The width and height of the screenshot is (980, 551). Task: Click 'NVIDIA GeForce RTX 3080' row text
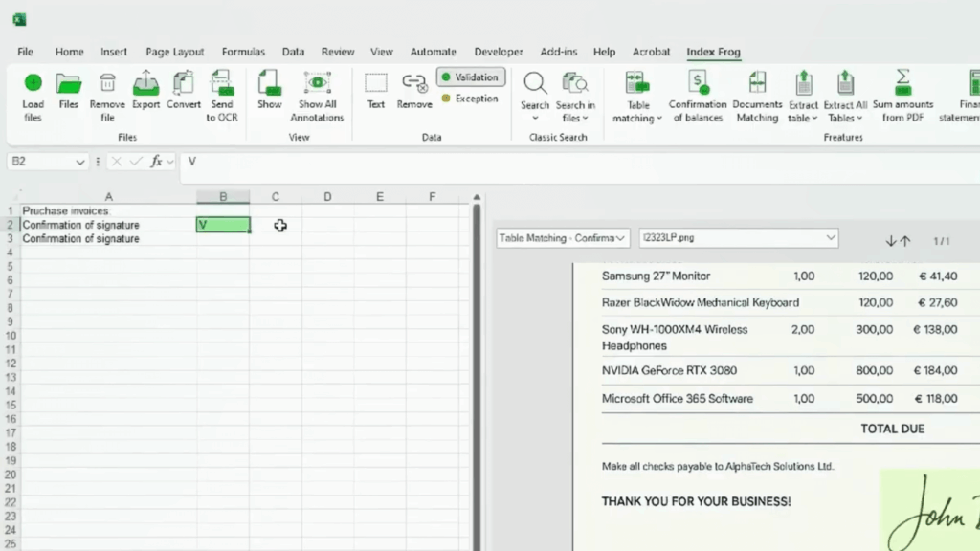[669, 370]
